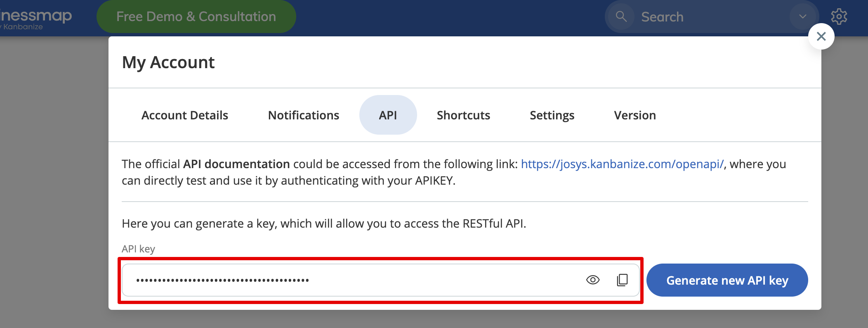This screenshot has width=868, height=328.
Task: Click the My Account heading
Action: [168, 62]
